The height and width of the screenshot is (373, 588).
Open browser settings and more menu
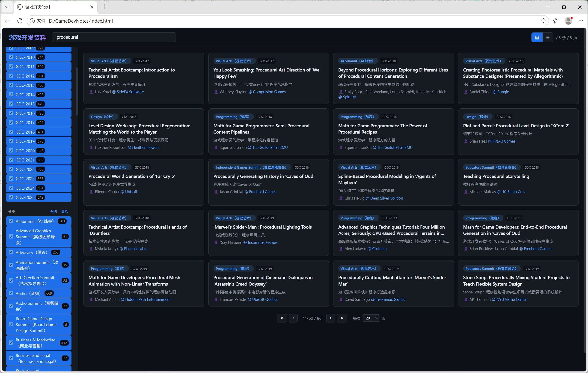coord(580,21)
